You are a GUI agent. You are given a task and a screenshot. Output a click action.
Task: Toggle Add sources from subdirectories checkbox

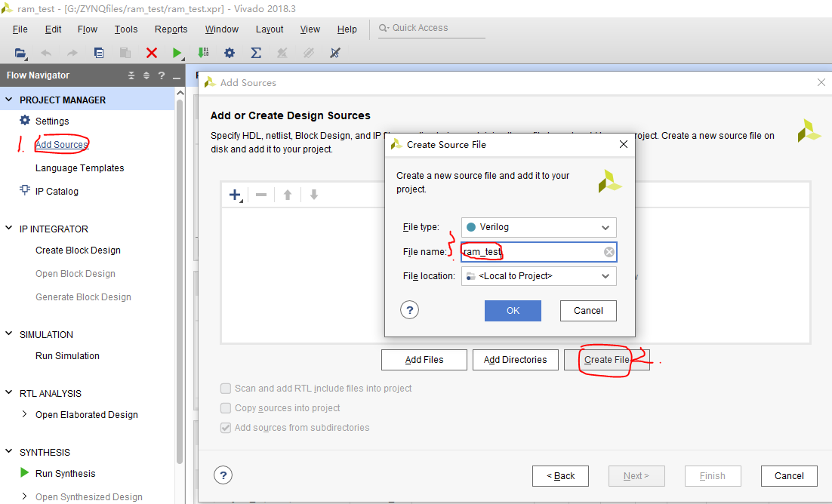pos(226,428)
